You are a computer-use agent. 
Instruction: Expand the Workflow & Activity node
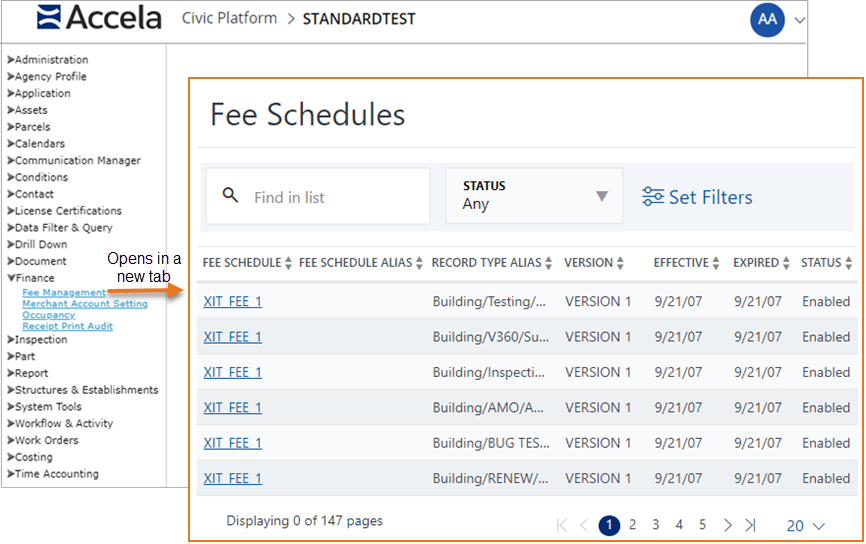11,424
